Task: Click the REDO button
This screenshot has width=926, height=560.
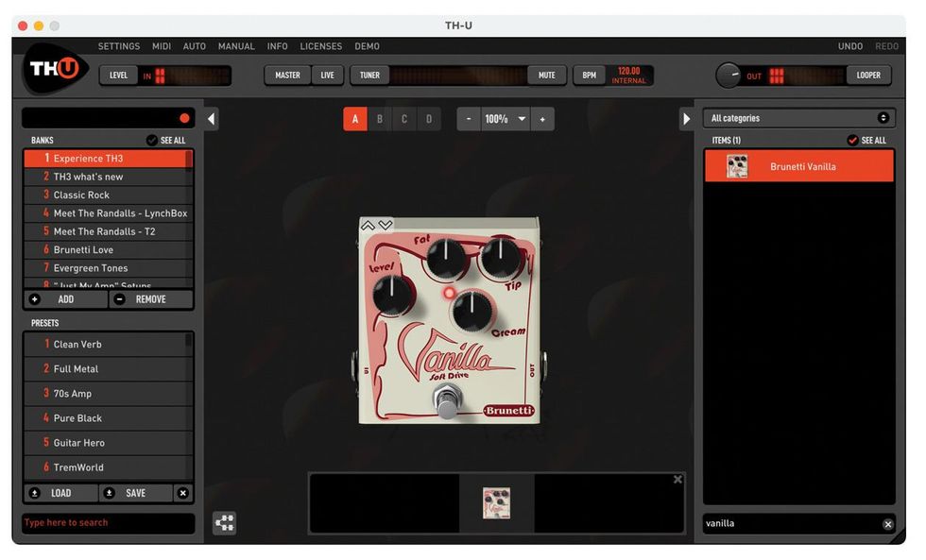Action: [886, 46]
